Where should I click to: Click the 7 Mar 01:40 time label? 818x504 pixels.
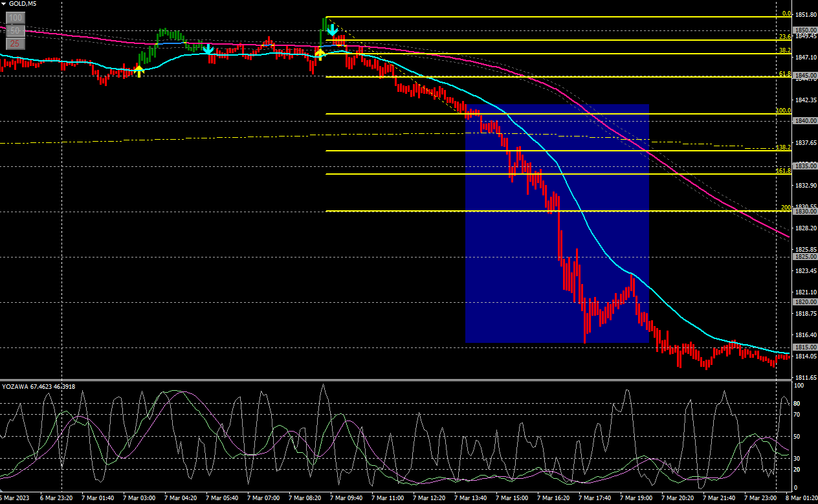[98, 498]
